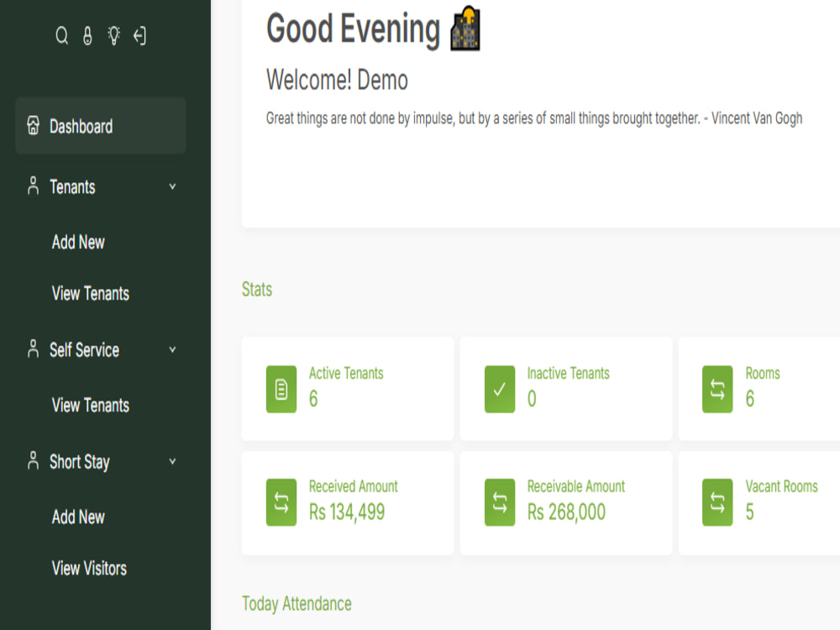Collapse the Tenants menu chevron

[172, 186]
